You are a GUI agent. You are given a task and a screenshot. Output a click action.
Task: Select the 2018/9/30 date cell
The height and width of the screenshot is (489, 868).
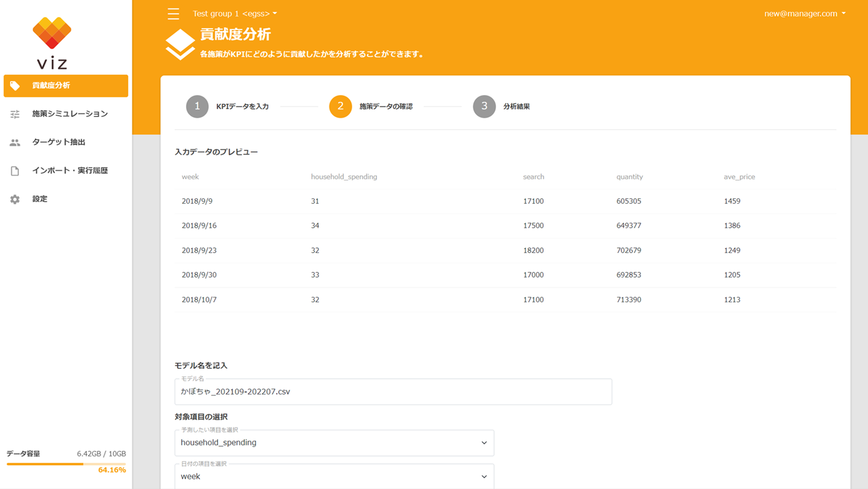tap(199, 275)
